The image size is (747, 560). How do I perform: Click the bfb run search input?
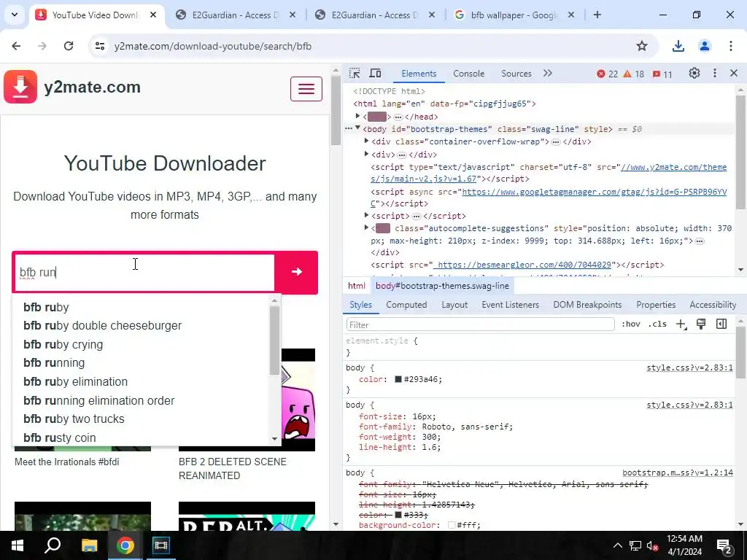145,273
